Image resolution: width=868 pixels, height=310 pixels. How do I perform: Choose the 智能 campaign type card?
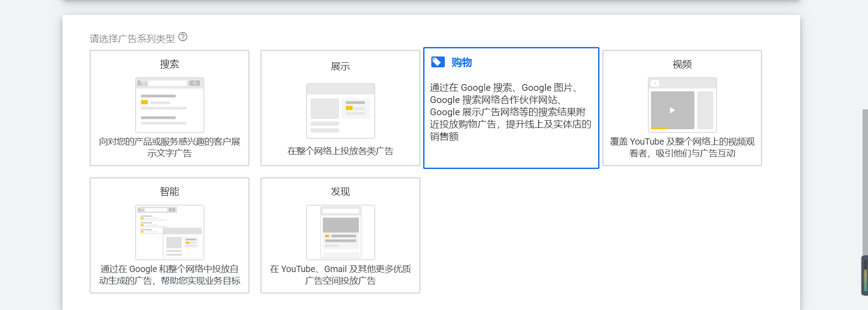click(170, 235)
